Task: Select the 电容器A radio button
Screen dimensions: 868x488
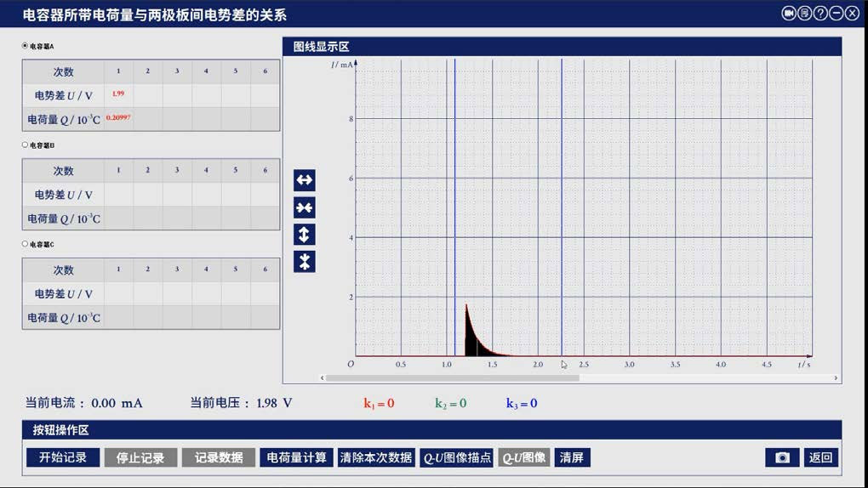Action: click(26, 46)
